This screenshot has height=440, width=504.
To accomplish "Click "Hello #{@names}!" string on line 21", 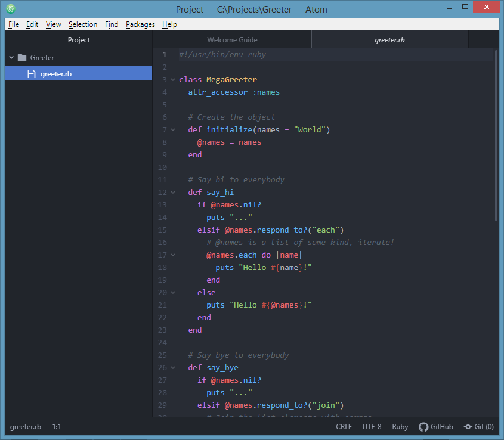I will 271,305.
